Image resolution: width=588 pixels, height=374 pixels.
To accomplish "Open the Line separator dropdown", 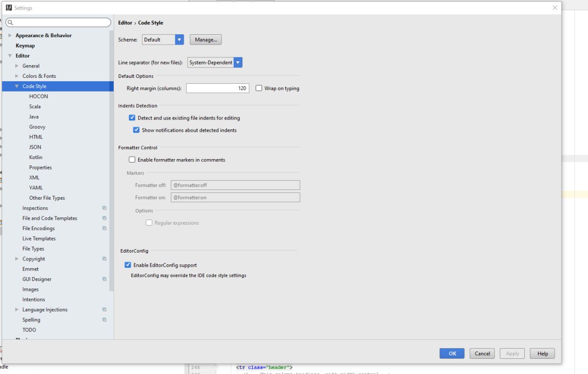I will click(215, 63).
